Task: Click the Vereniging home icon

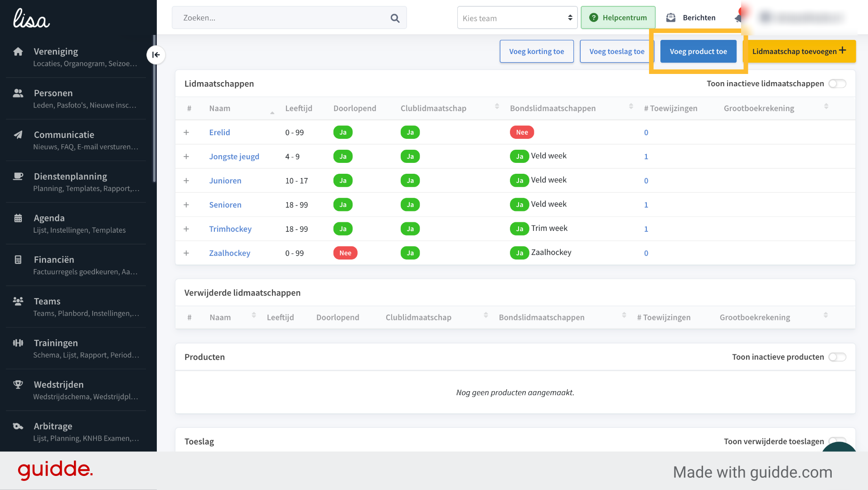Action: tap(18, 51)
